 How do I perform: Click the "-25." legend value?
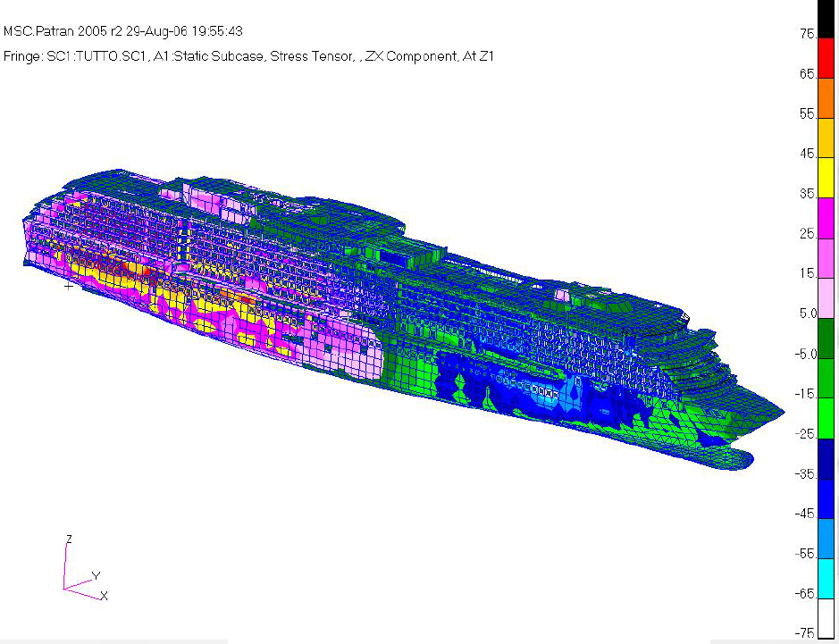(806, 434)
